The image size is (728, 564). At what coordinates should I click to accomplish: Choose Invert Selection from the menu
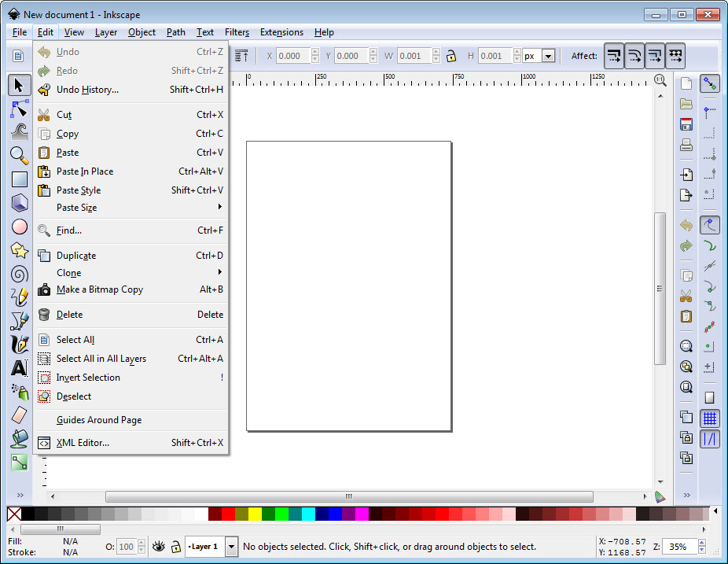pyautogui.click(x=130, y=378)
